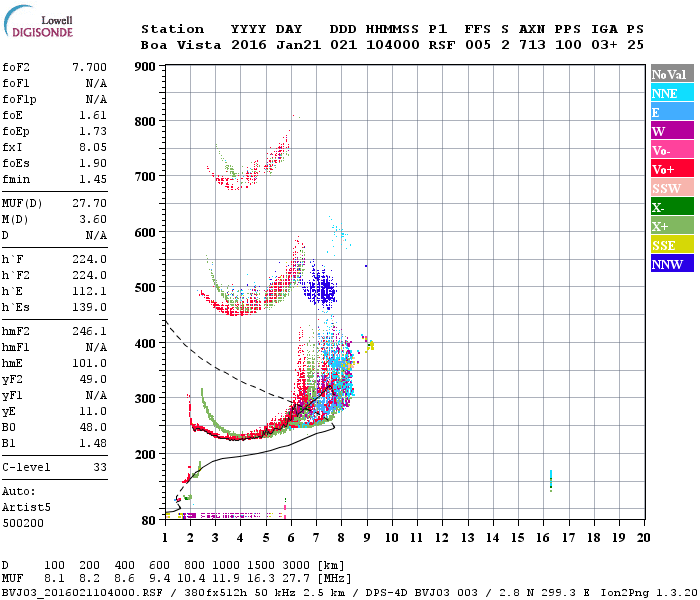Select the Vo- pink legend swatch

tap(672, 150)
